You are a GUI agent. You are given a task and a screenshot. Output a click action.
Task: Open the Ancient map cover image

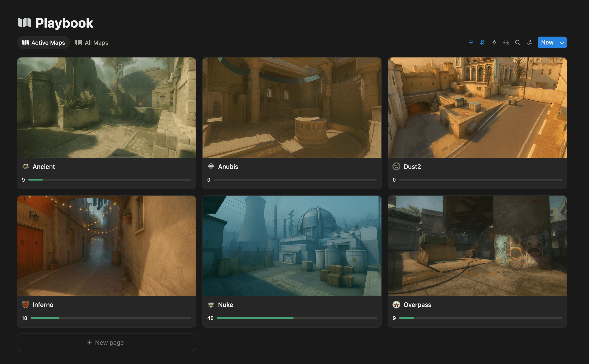[106, 108]
